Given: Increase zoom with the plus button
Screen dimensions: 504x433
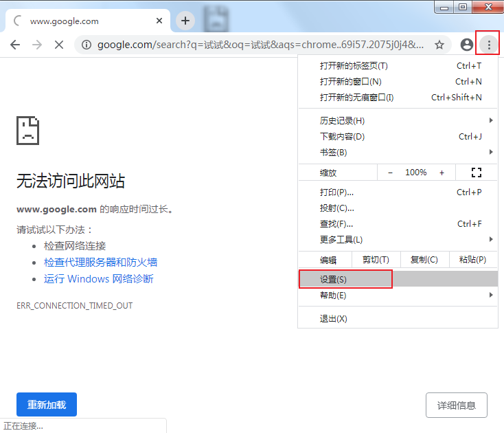Looking at the screenshot, I should [x=442, y=173].
